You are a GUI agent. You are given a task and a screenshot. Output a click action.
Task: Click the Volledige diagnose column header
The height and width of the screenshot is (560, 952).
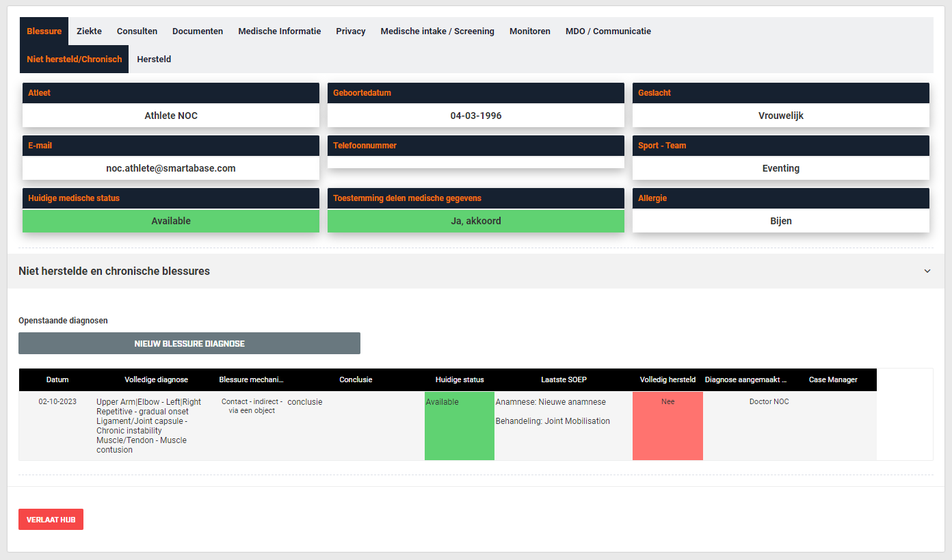coord(156,379)
